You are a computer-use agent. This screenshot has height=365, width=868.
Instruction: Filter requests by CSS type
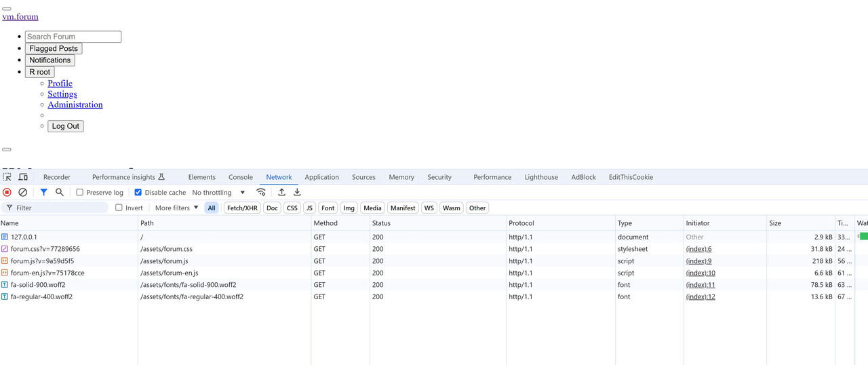[292, 208]
